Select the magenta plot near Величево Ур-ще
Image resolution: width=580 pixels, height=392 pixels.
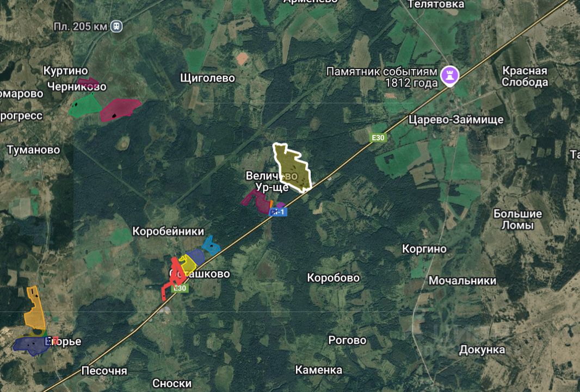(256, 202)
